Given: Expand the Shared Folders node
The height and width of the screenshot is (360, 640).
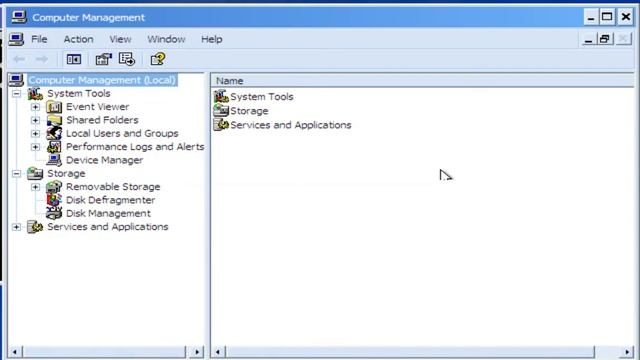Looking at the screenshot, I should 36,120.
